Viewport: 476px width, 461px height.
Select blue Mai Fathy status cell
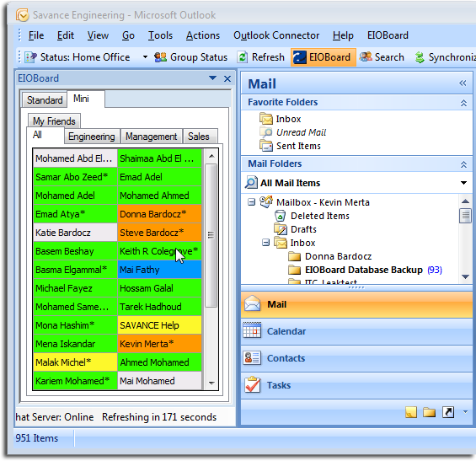[159, 270]
